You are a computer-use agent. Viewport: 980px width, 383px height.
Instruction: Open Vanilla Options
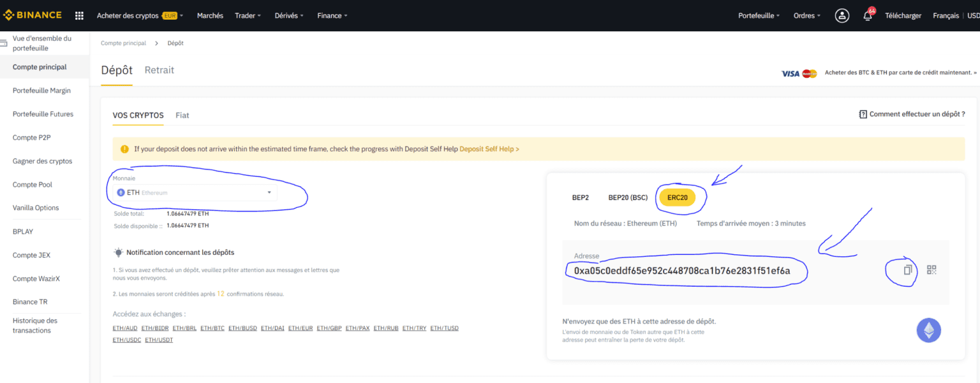[36, 208]
